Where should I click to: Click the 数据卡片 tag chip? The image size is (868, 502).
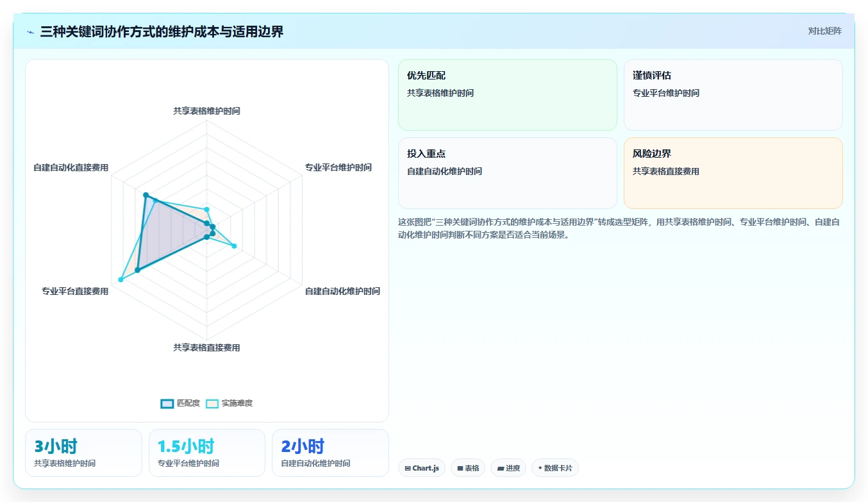click(555, 468)
